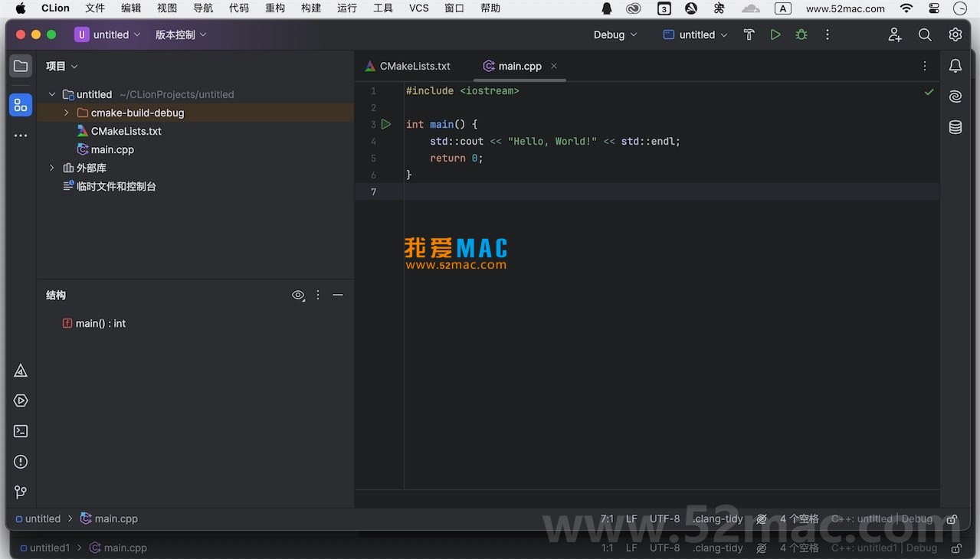Open AI Assistant spiral icon in right sidebar
The height and width of the screenshot is (559, 980).
[955, 96]
